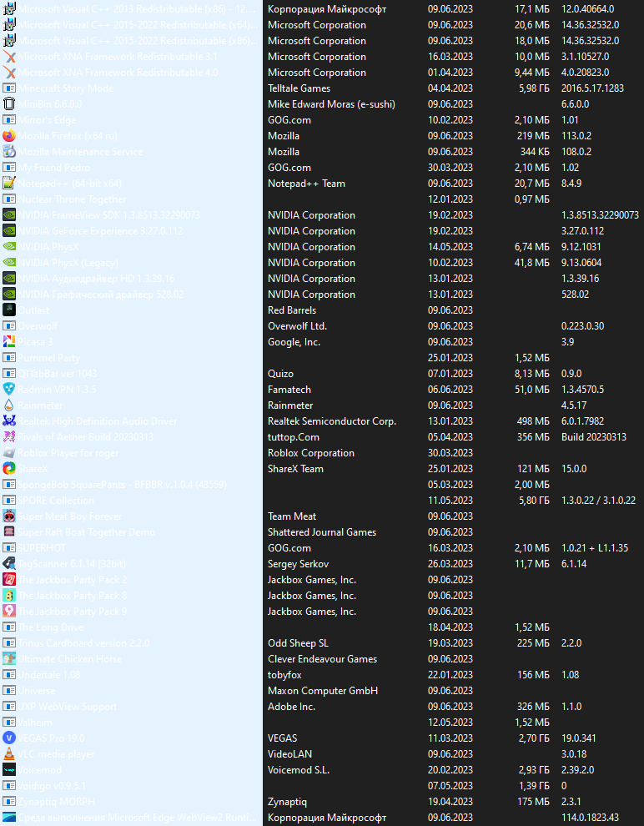The width and height of the screenshot is (644, 826).
Task: Select the SUPERHOT program name
Action: click(x=42, y=548)
